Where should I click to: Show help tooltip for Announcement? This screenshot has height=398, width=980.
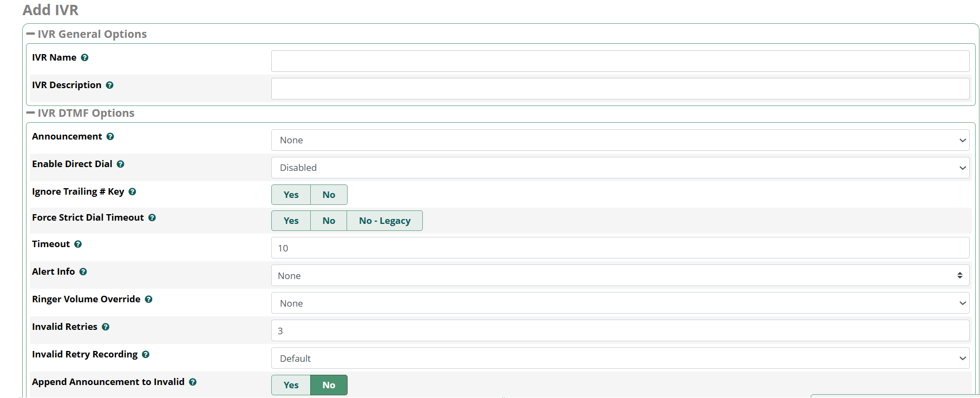pos(110,136)
